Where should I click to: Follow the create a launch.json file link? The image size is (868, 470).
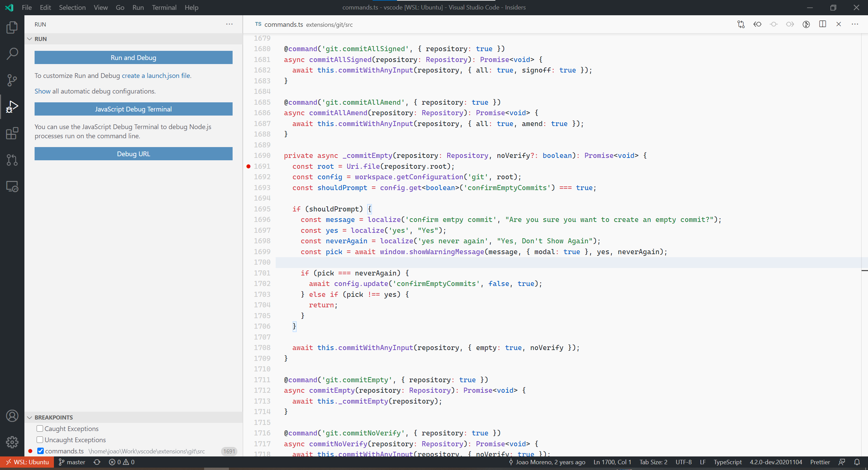[x=156, y=76]
